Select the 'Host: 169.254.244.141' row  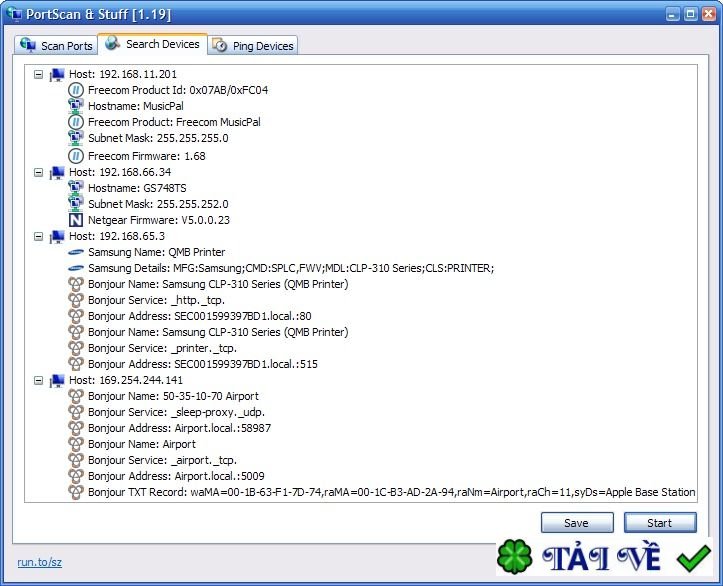[126, 380]
